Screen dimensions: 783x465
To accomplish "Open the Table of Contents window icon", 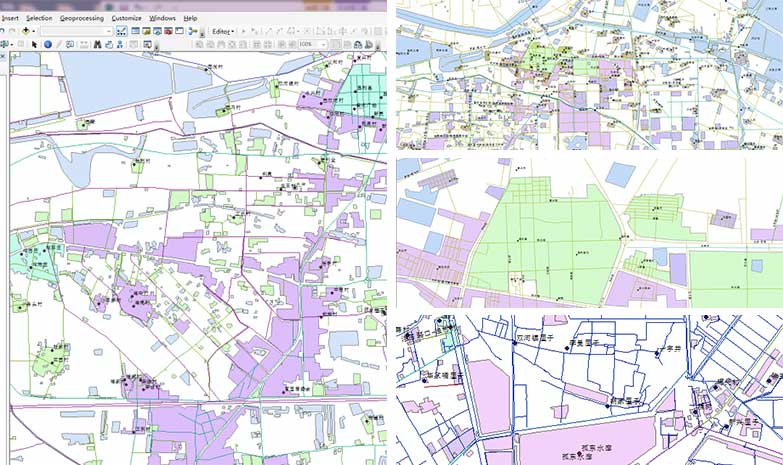I will pyautogui.click(x=135, y=31).
